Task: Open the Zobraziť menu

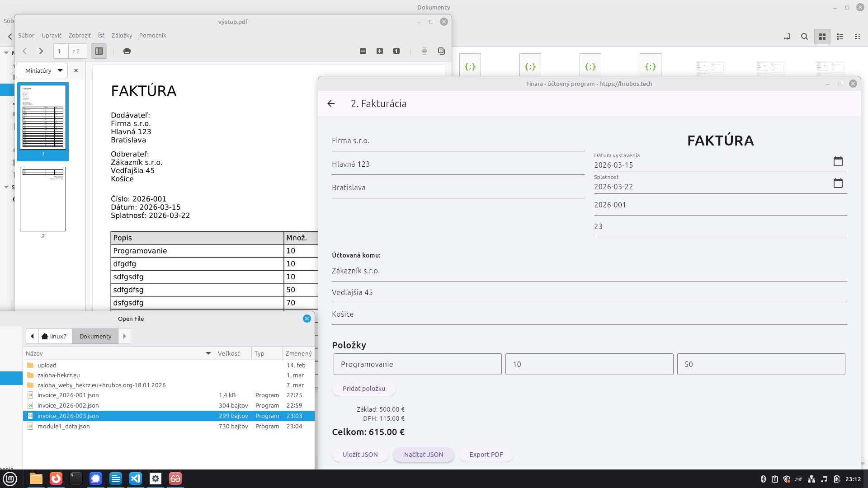Action: (x=80, y=35)
